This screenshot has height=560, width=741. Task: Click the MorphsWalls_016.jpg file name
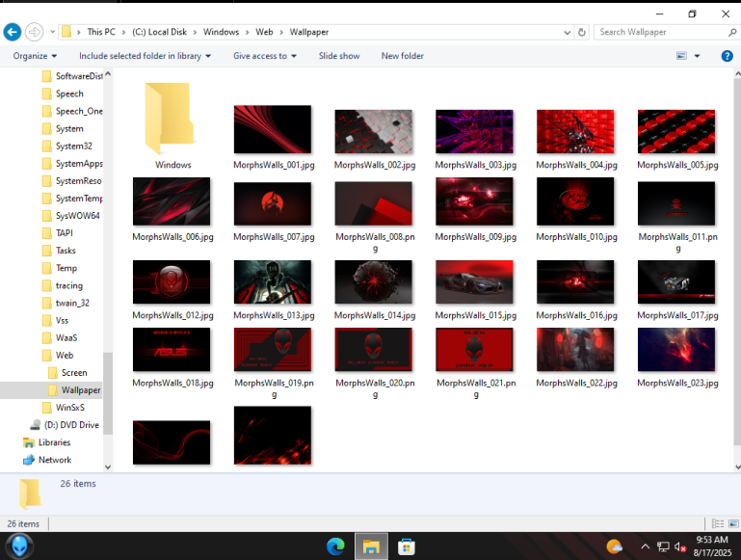(576, 315)
